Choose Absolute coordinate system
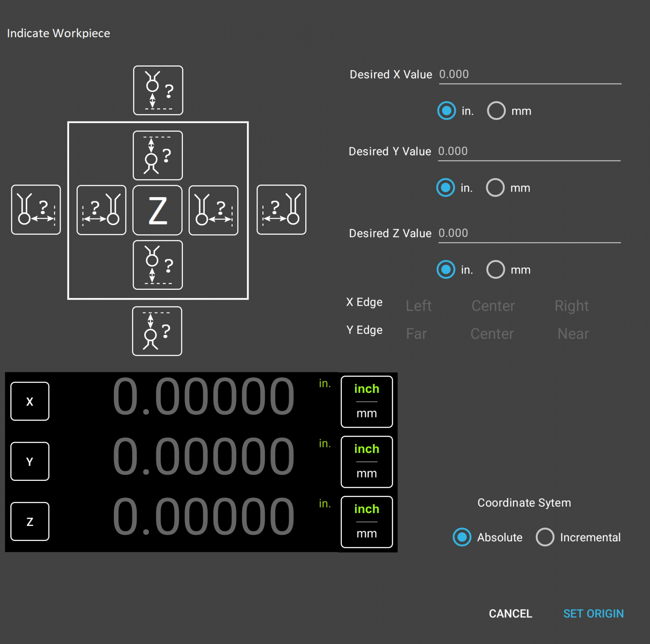 tap(462, 537)
